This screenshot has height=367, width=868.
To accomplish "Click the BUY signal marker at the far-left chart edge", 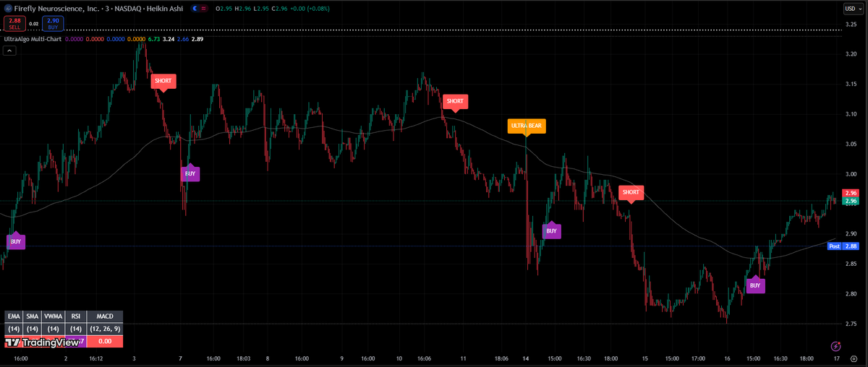I will 16,241.
